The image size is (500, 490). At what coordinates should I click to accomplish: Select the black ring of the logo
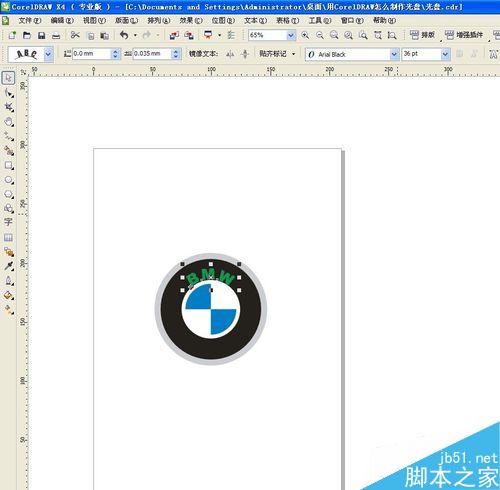[x=211, y=349]
